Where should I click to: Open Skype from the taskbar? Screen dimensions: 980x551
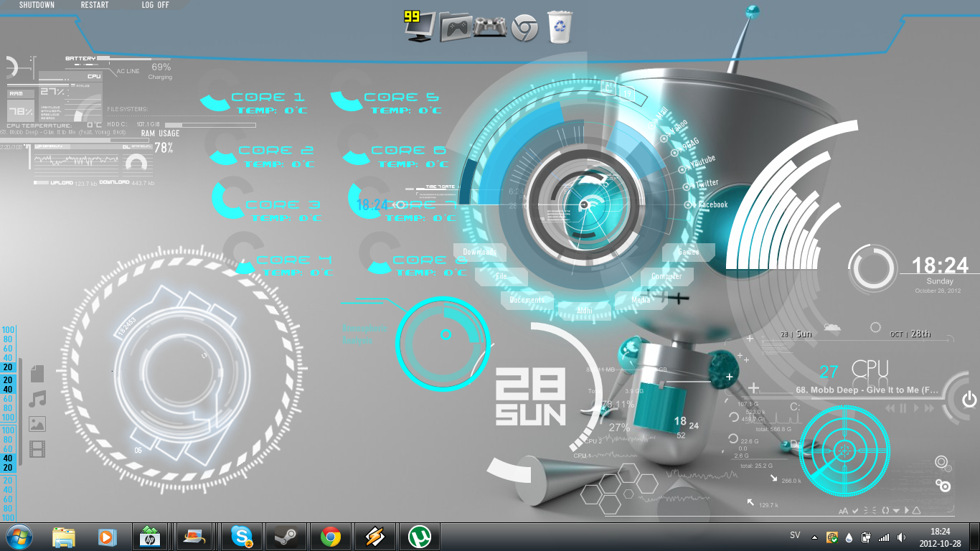[x=241, y=537]
